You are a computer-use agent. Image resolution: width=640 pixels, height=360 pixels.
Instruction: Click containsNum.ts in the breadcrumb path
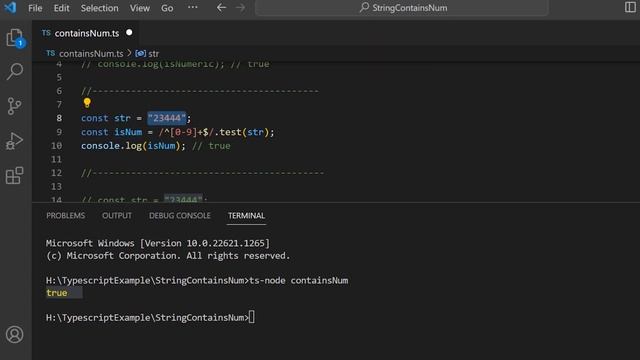[91, 53]
